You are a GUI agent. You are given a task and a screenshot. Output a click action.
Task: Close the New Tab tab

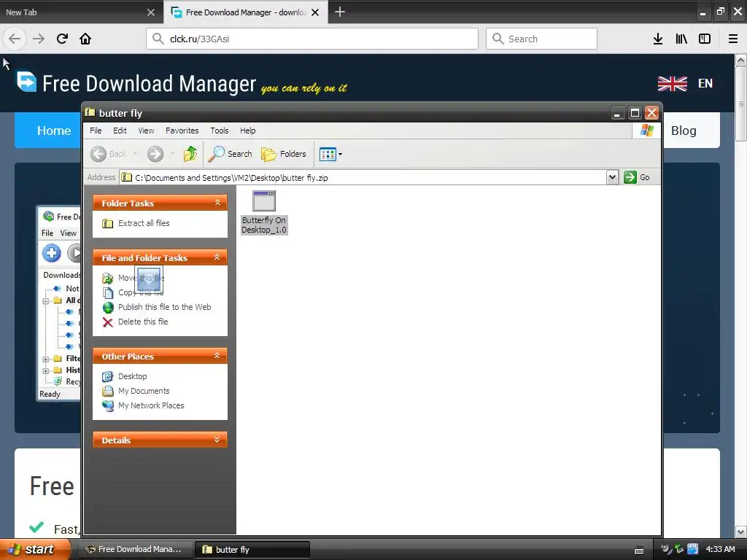[151, 12]
